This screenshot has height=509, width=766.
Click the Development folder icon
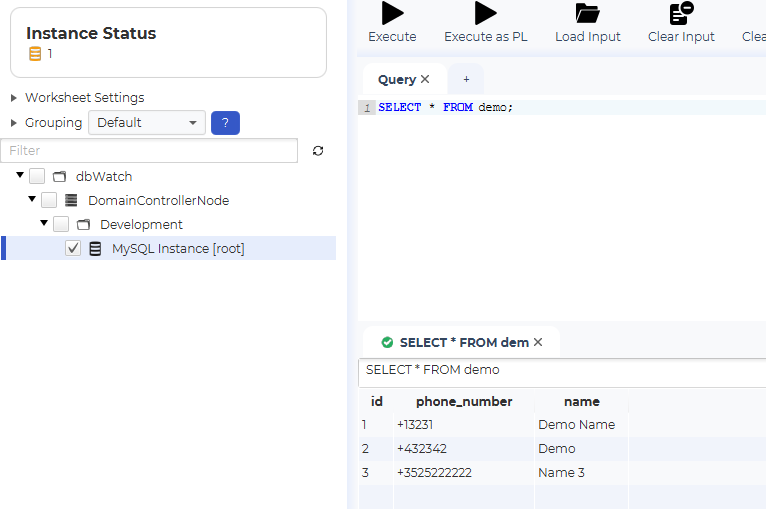[84, 225]
